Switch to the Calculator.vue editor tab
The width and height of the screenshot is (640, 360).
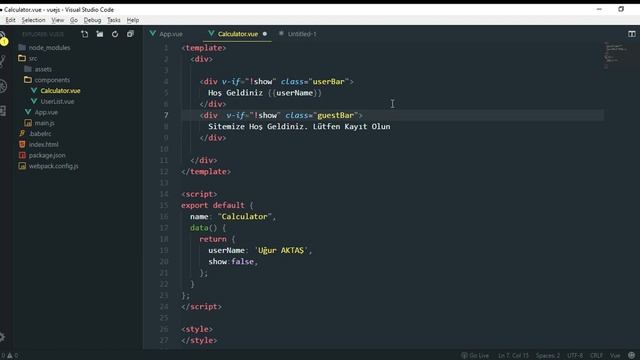coord(238,34)
